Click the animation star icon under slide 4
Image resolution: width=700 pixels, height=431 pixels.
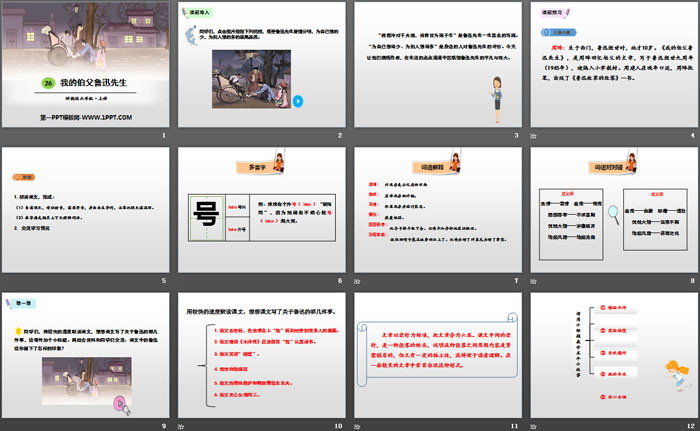click(x=533, y=136)
